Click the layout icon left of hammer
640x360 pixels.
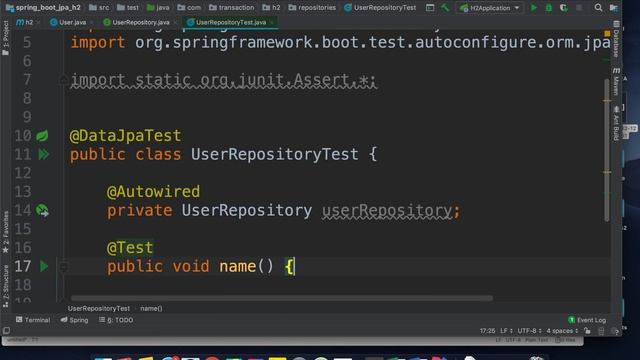pyautogui.click(x=430, y=8)
